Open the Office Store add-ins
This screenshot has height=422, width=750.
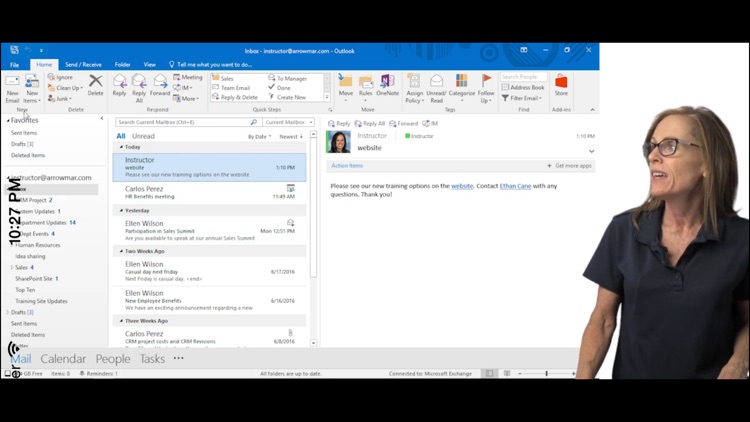point(561,86)
